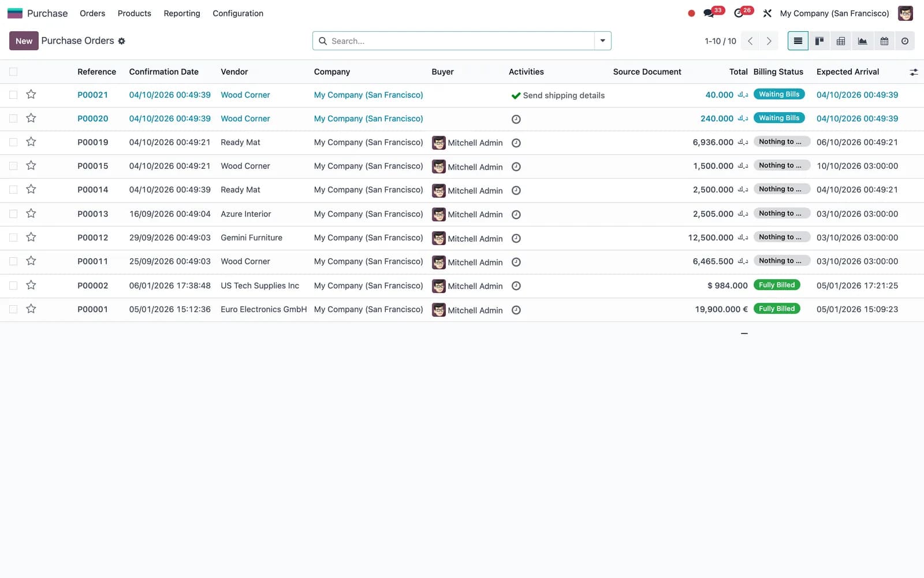Tick the checkbox beside P00001
Image resolution: width=924 pixels, height=578 pixels.
pyautogui.click(x=13, y=309)
